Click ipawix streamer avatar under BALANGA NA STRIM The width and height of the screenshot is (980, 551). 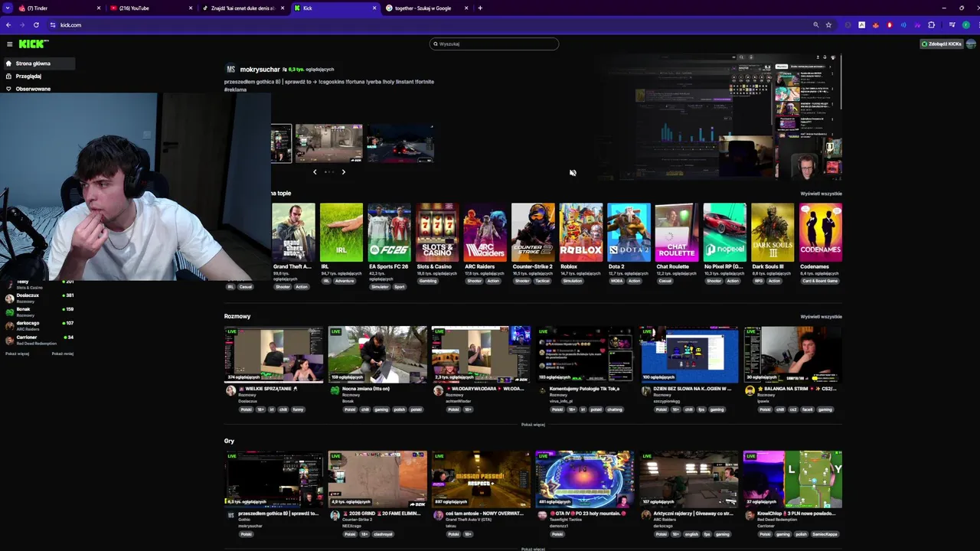750,390
